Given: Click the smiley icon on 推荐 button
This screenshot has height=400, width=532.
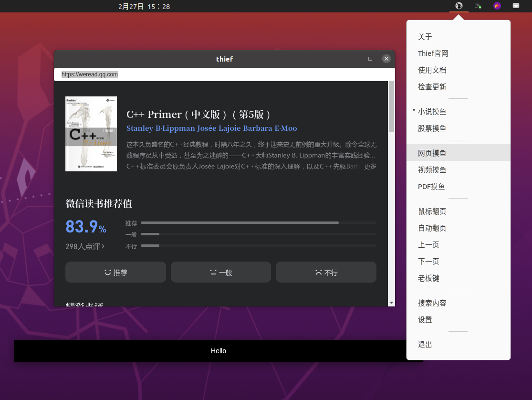Looking at the screenshot, I should click(108, 272).
